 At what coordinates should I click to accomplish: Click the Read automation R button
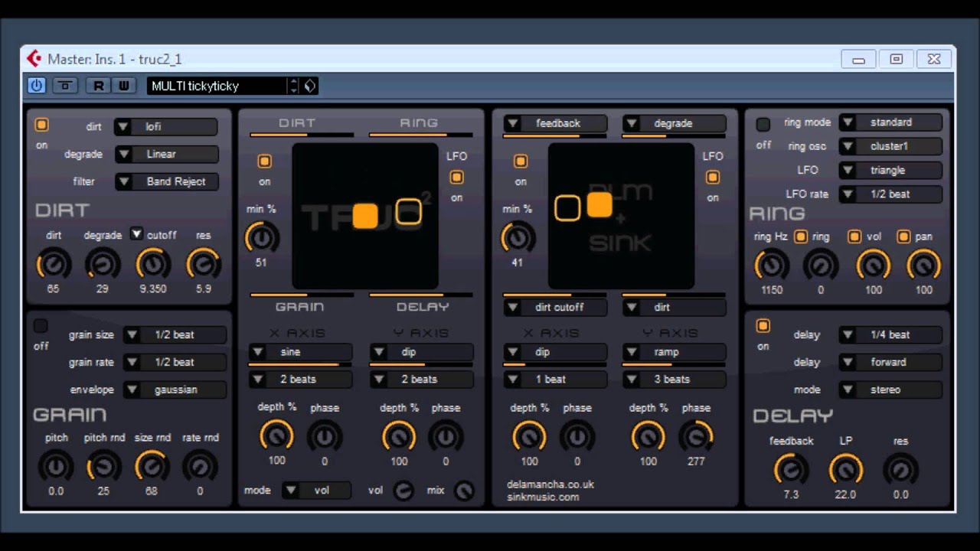point(98,86)
